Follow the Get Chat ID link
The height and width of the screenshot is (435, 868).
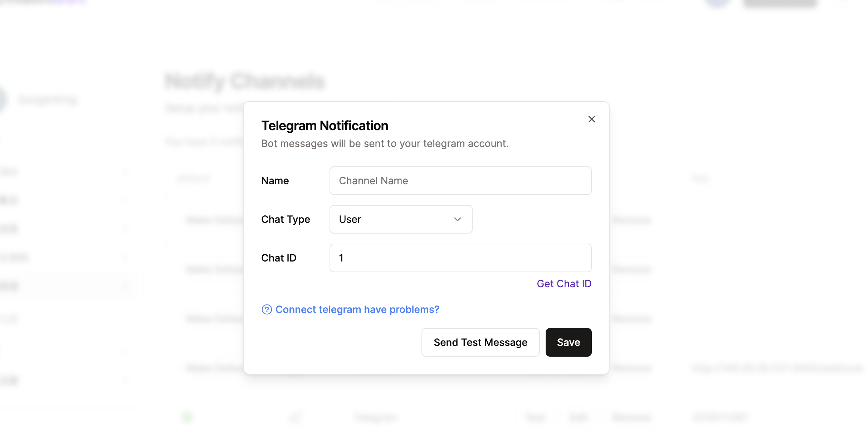tap(564, 284)
